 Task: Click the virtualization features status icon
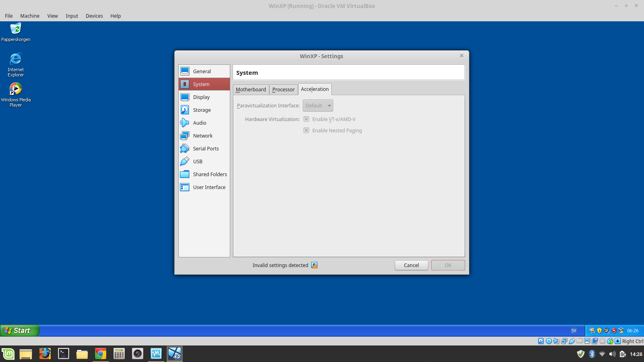(603, 341)
